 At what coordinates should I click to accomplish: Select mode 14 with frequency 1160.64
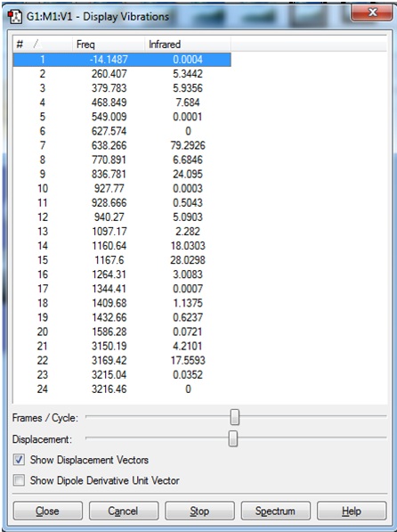(x=122, y=246)
